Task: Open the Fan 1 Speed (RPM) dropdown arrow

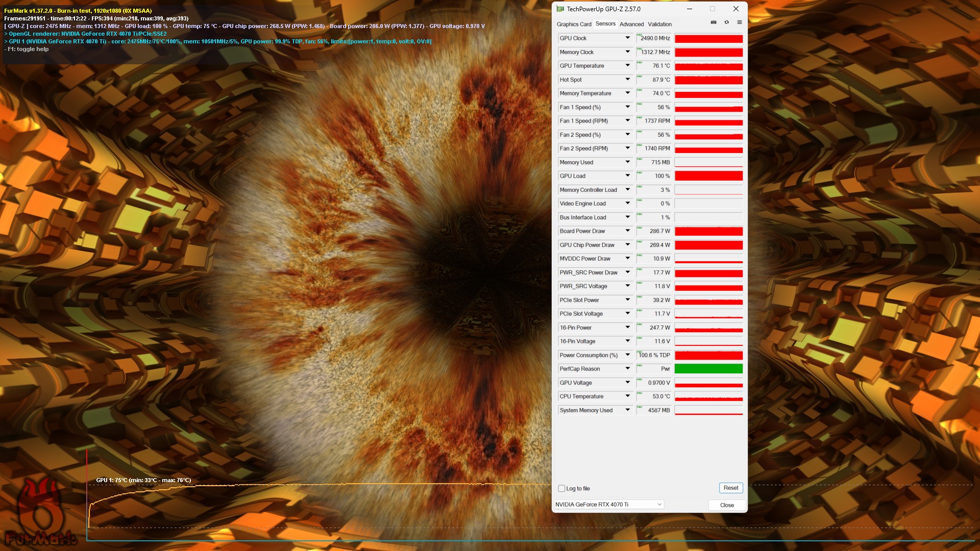Action: click(x=627, y=121)
